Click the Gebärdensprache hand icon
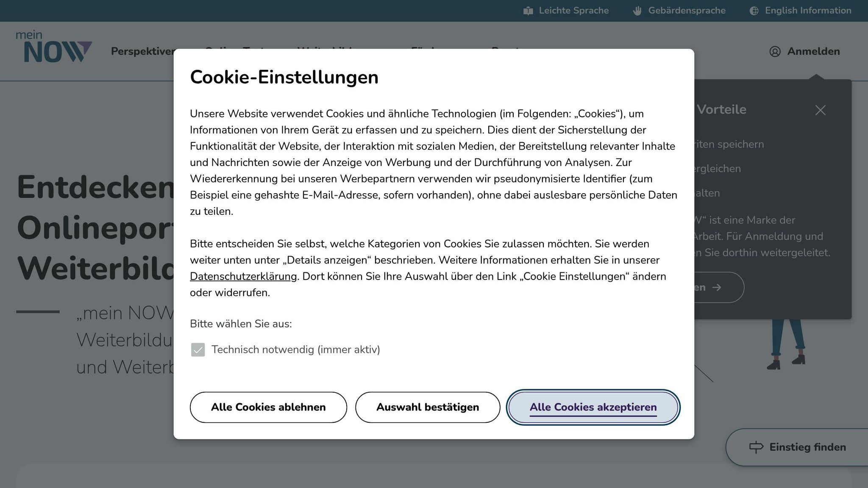The width and height of the screenshot is (868, 488). coord(637,11)
